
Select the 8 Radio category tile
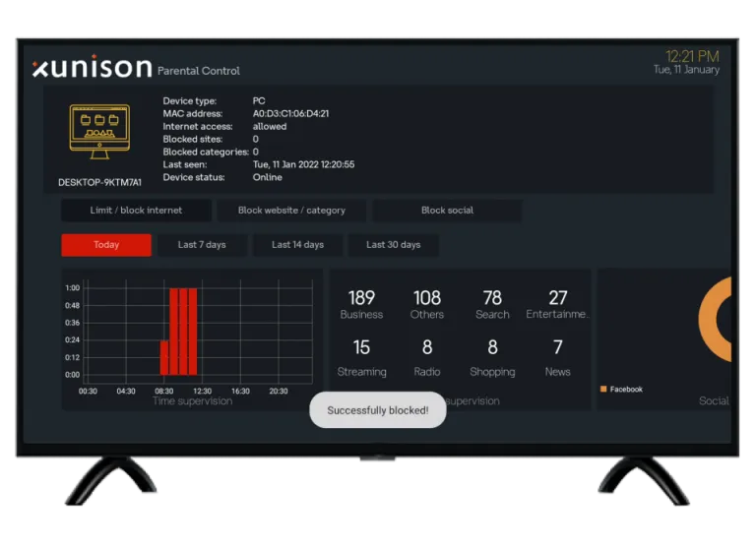tap(427, 358)
